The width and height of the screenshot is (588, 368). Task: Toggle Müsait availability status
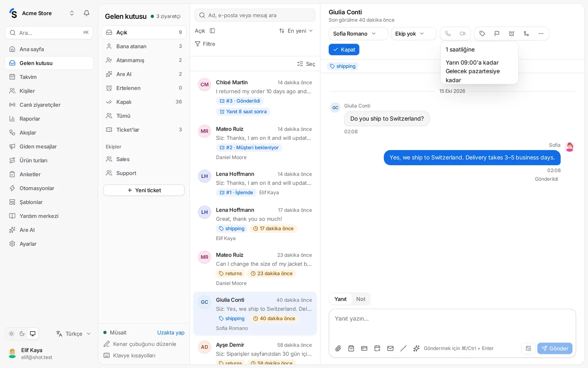[115, 333]
